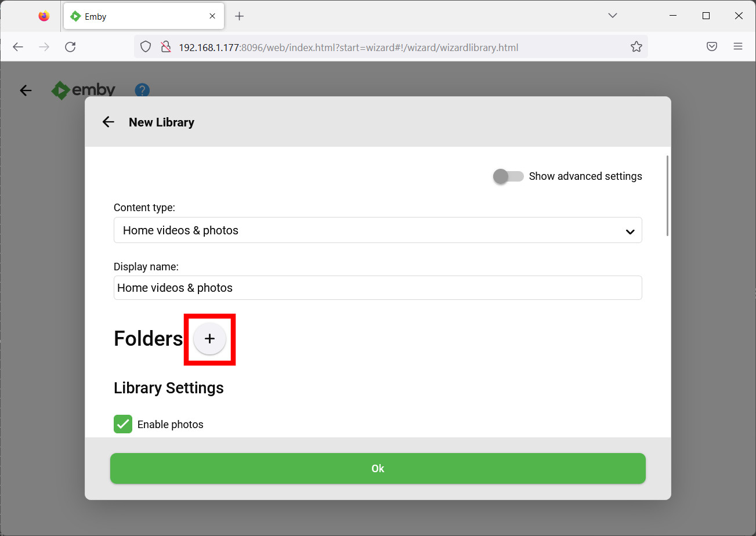
Task: Confirm with the green Ok button
Action: [x=378, y=468]
